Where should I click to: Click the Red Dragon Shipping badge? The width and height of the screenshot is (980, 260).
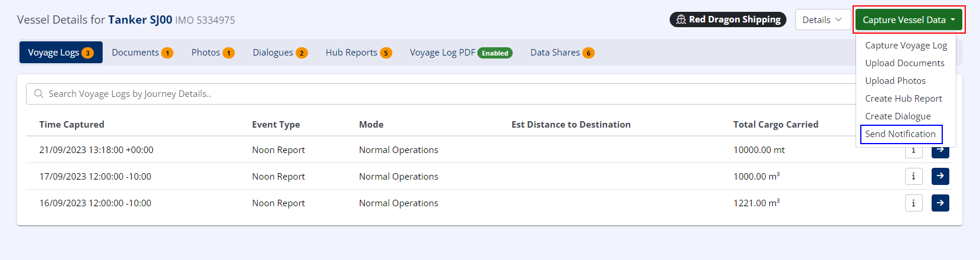coord(727,19)
